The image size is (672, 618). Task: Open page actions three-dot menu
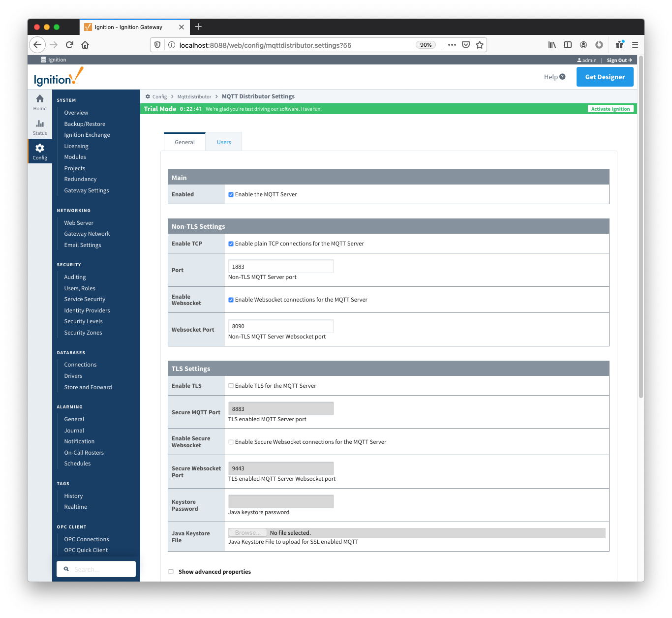(452, 45)
